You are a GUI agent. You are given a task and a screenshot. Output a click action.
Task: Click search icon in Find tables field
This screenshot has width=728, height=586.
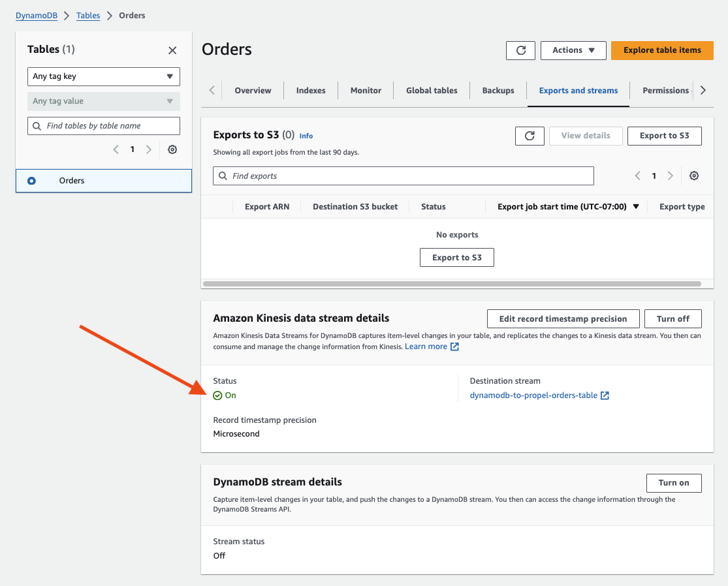click(37, 126)
